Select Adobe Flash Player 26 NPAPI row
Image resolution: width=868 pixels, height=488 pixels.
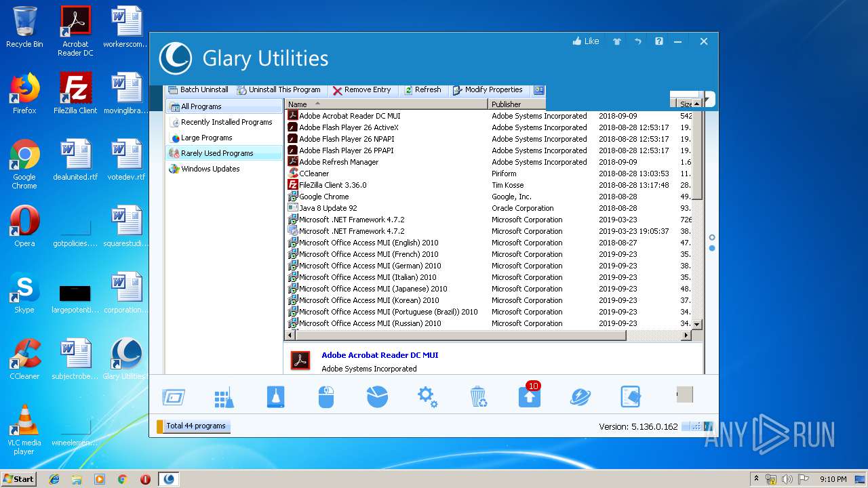(489, 139)
